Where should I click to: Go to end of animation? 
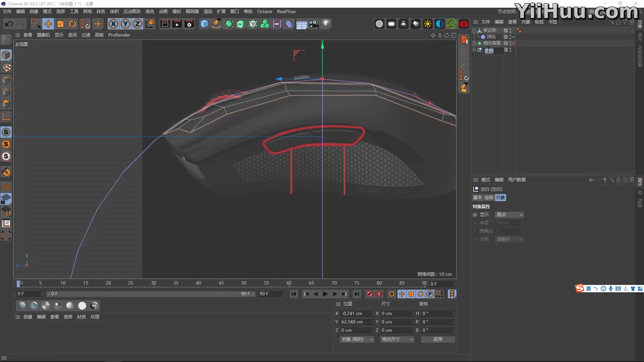[357, 294]
